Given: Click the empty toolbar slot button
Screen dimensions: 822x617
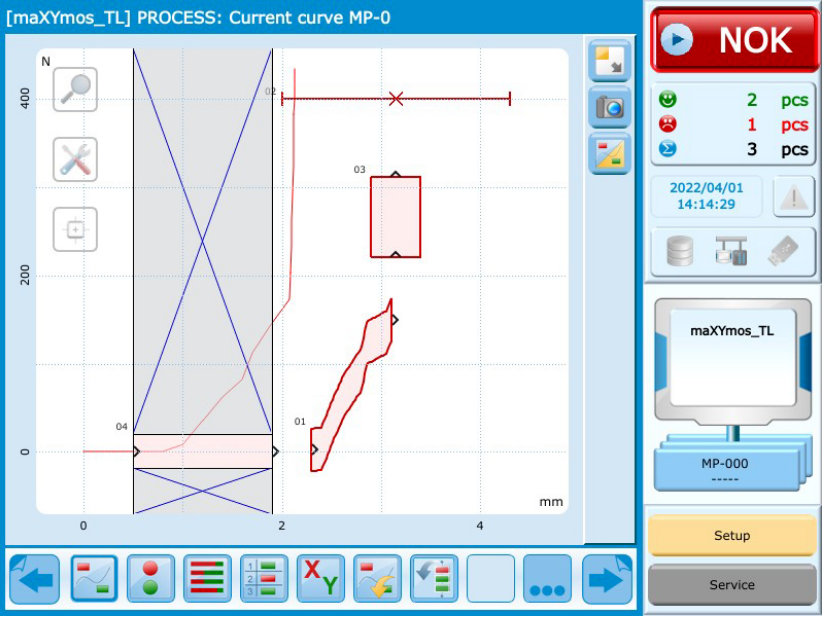Looking at the screenshot, I should pos(490,579).
